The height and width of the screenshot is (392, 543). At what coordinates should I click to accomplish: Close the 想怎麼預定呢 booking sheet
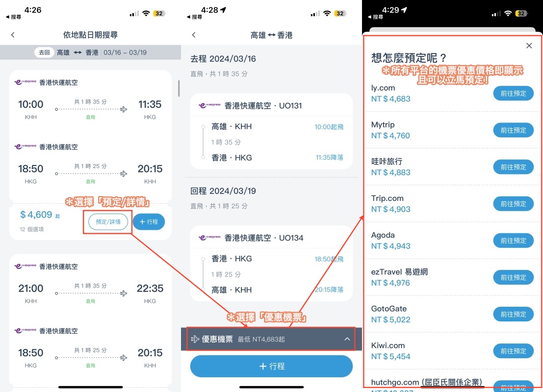pyautogui.click(x=529, y=46)
